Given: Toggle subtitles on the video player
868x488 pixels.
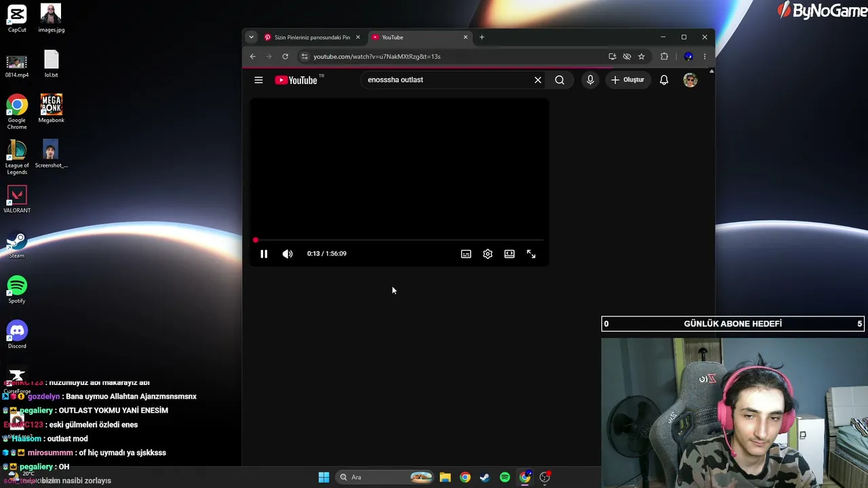Looking at the screenshot, I should (466, 254).
